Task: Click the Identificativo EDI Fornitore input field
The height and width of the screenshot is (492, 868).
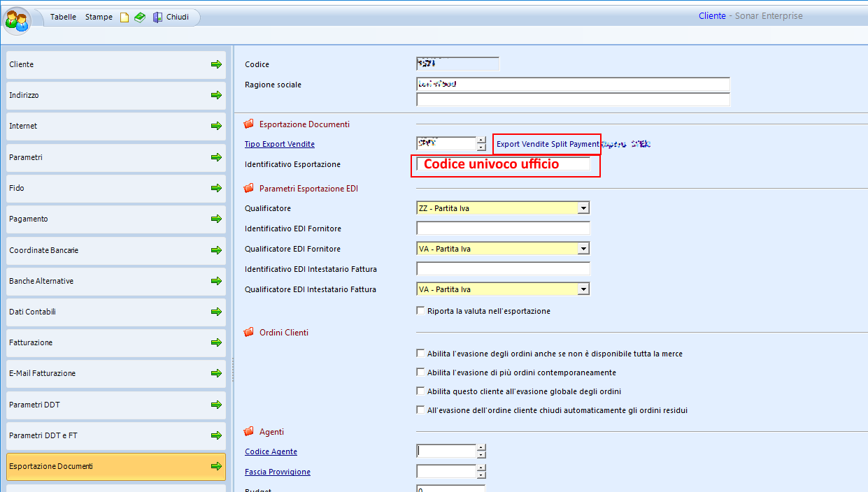Action: point(503,229)
